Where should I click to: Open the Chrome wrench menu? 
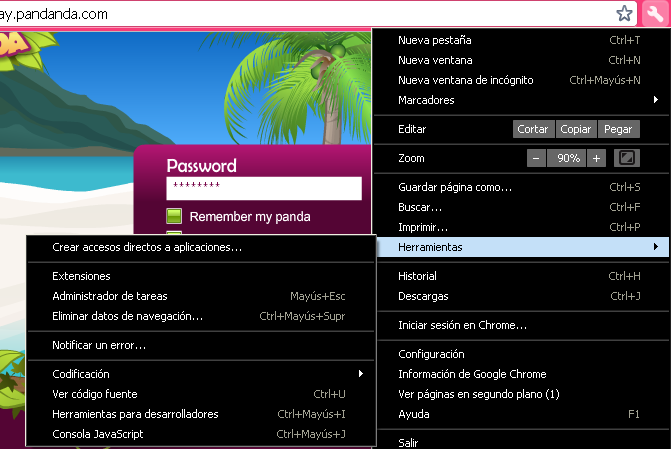[655, 14]
